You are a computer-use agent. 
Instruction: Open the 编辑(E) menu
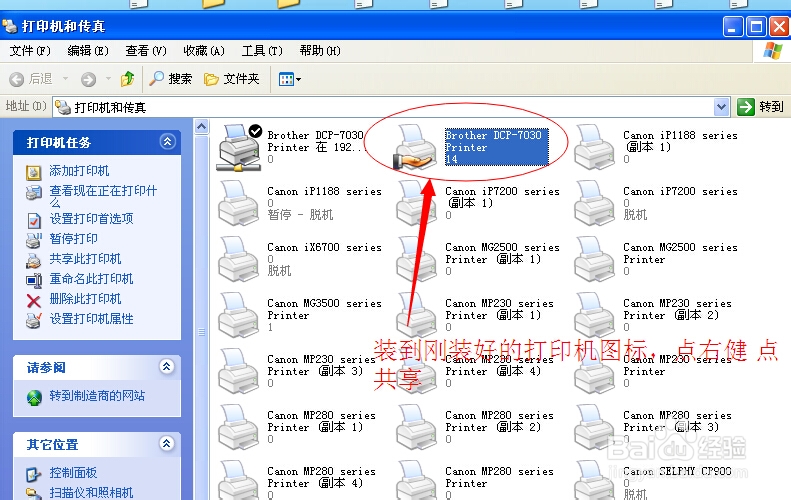(x=88, y=51)
